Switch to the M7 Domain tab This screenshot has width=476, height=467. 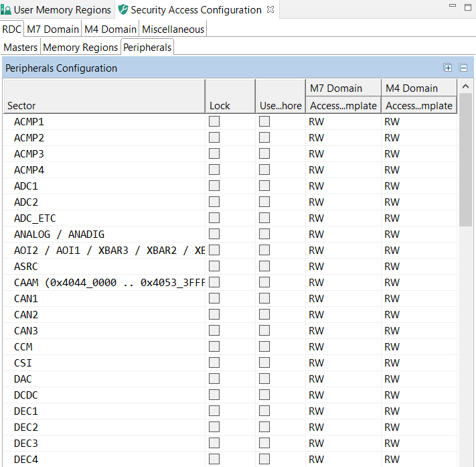[53, 29]
